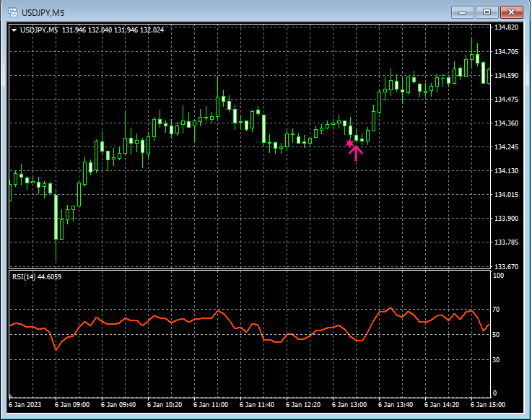Open the triangle dropdown beside USDJPY,M5 chart label

(14, 30)
